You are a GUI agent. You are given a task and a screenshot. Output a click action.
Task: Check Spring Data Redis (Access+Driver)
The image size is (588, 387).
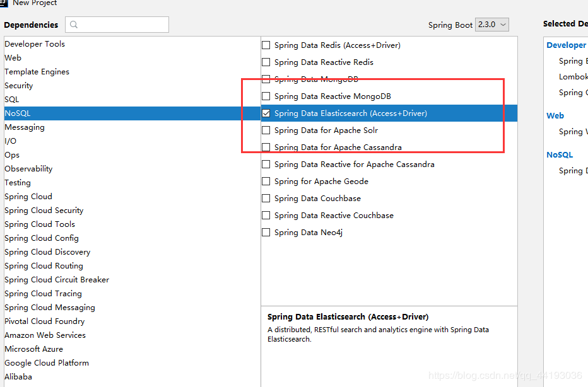tap(266, 45)
